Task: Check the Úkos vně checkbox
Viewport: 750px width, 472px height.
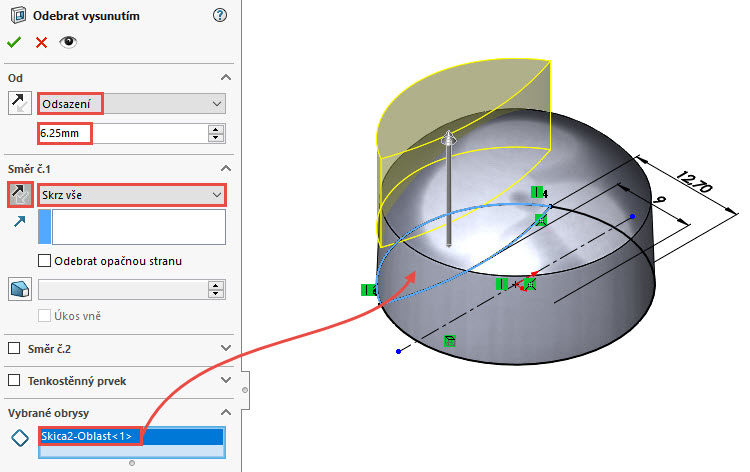Action: pyautogui.click(x=44, y=316)
